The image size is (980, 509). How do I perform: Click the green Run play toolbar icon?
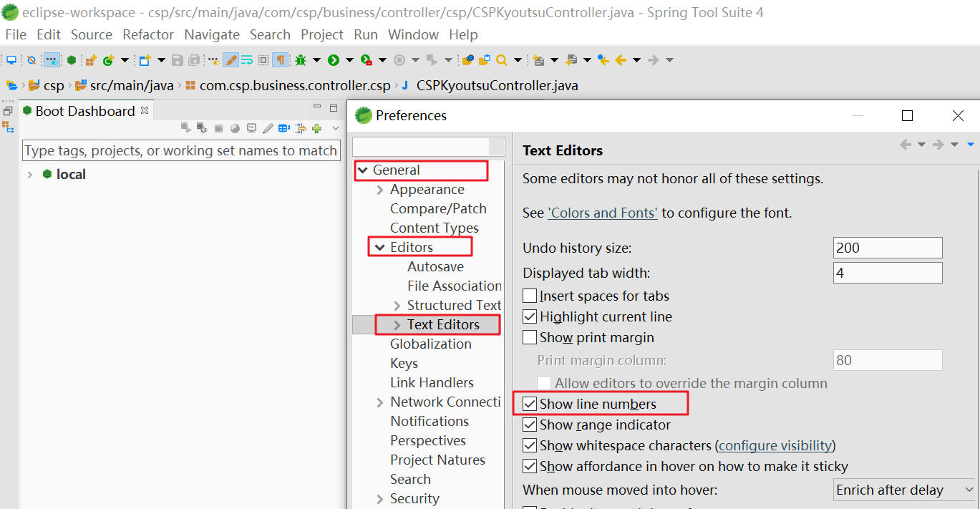tap(334, 60)
